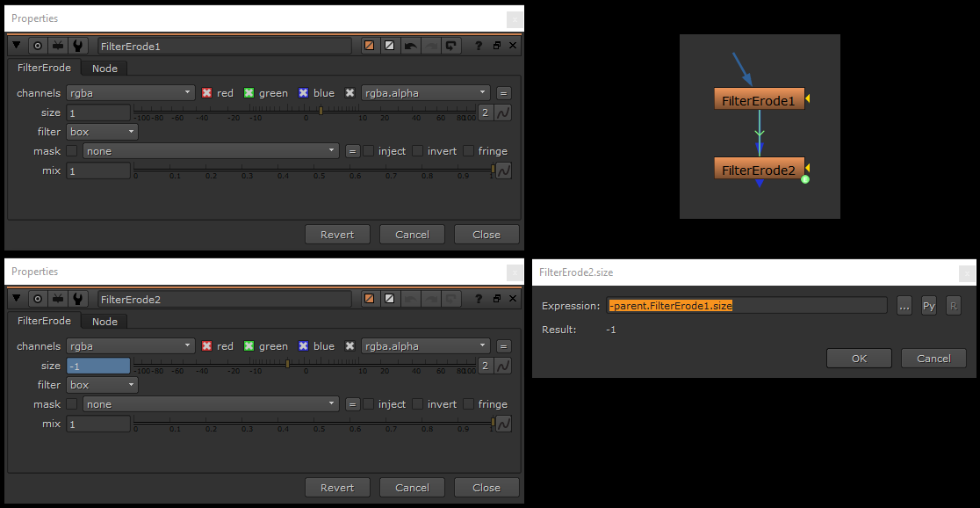Switch to the Node tab of FilterErode2
This screenshot has width=980, height=508.
[x=104, y=321]
